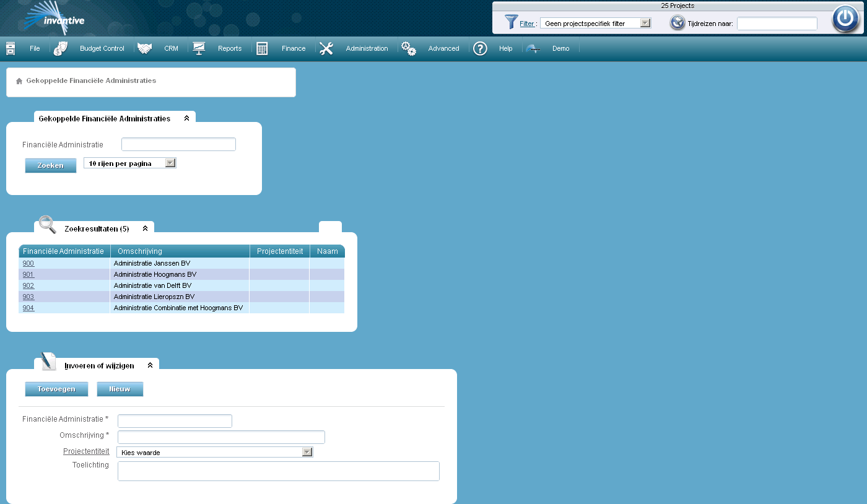Click the Reports presentation board icon
The image size is (867, 504).
click(x=198, y=48)
